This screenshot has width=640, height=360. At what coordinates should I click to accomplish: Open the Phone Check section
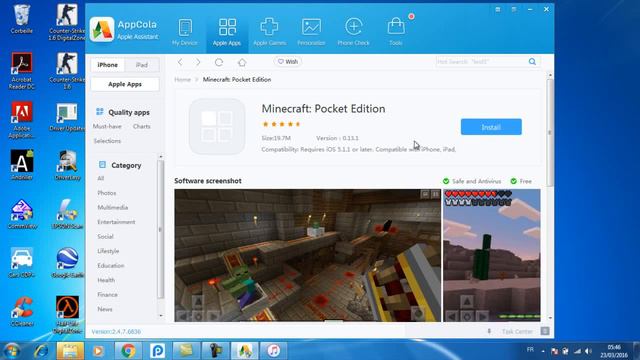pyautogui.click(x=353, y=32)
